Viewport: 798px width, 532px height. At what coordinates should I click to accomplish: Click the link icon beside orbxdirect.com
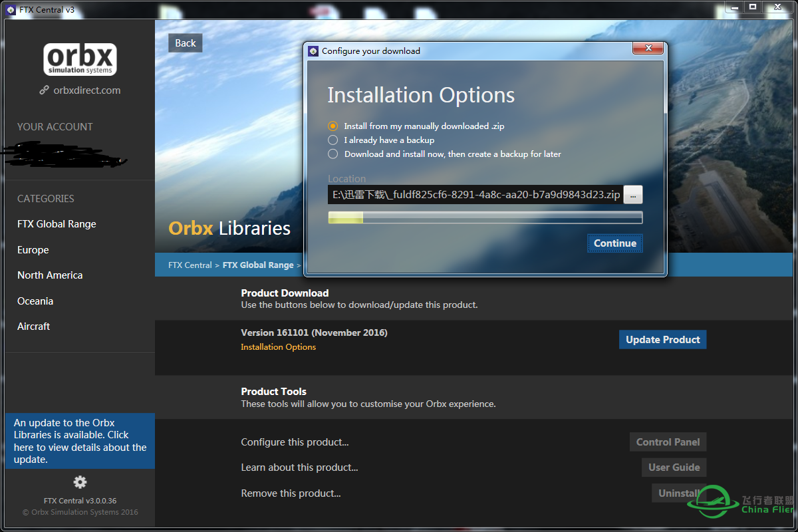point(44,90)
